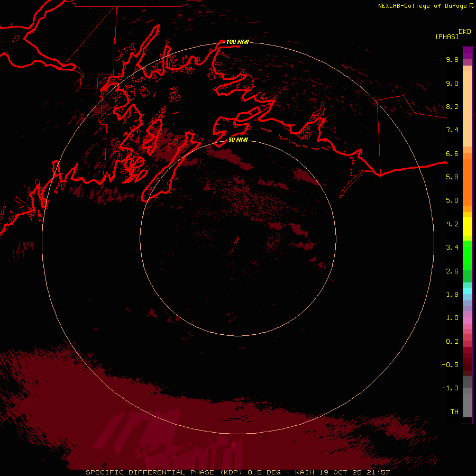Click the 8.2 scale value
Image resolution: width=476 pixels, height=476 pixels.
452,106
